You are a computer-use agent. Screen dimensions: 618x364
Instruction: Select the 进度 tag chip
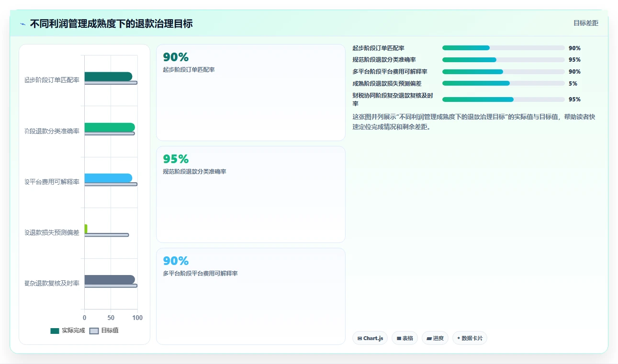pos(435,338)
